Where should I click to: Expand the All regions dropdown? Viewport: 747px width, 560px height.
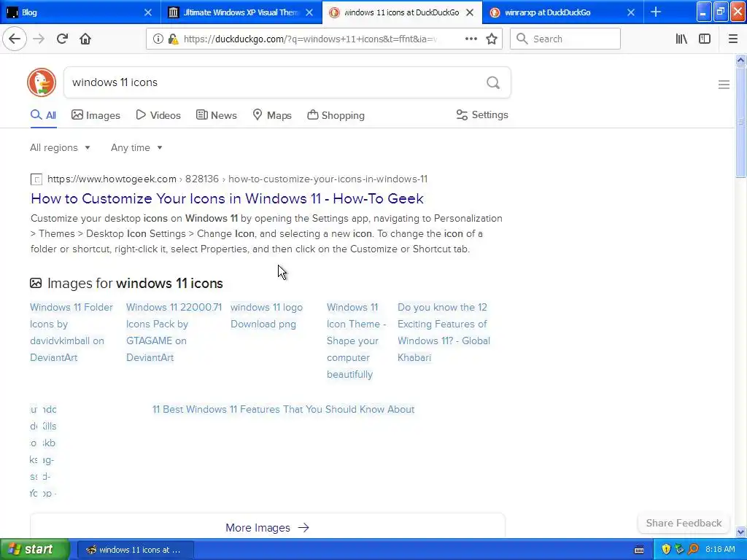60,147
